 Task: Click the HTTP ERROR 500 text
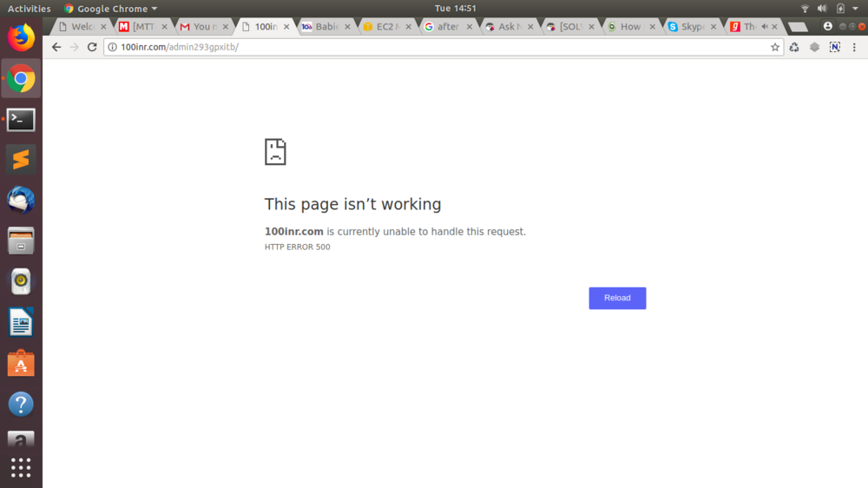click(x=297, y=247)
